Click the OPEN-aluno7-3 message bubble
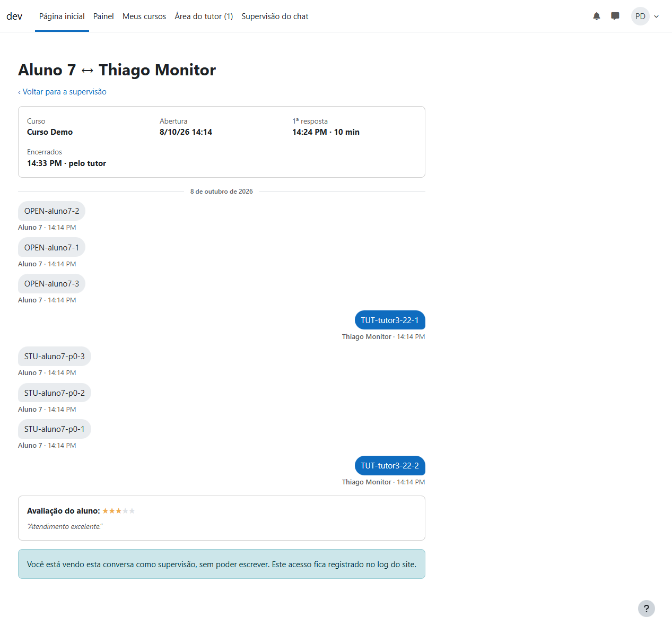Viewport: 672px width, 634px height. 51,284
